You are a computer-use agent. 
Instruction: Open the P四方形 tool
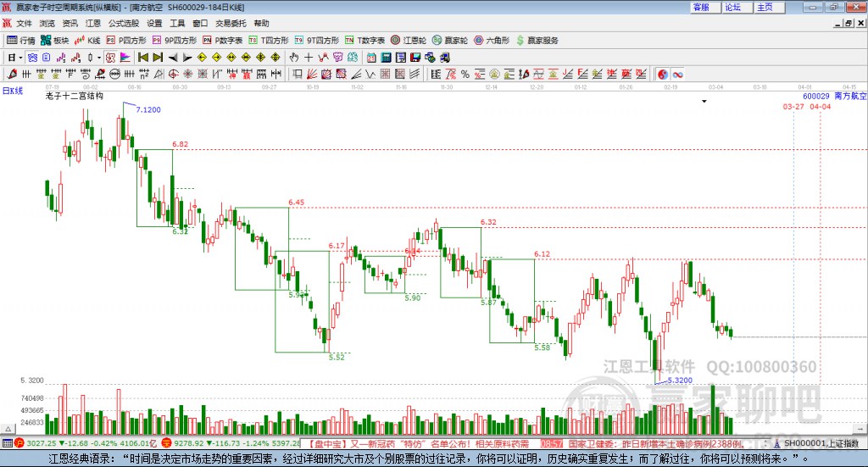click(126, 41)
